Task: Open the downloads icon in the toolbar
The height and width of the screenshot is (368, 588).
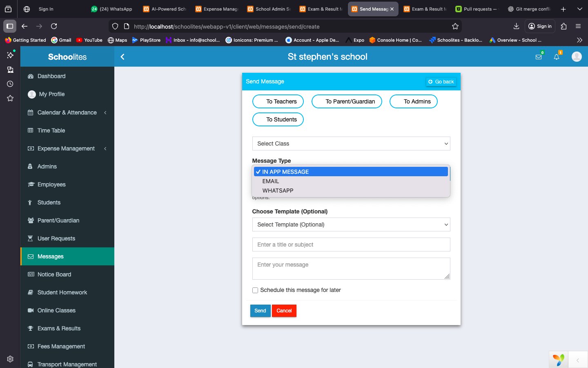Action: (516, 26)
